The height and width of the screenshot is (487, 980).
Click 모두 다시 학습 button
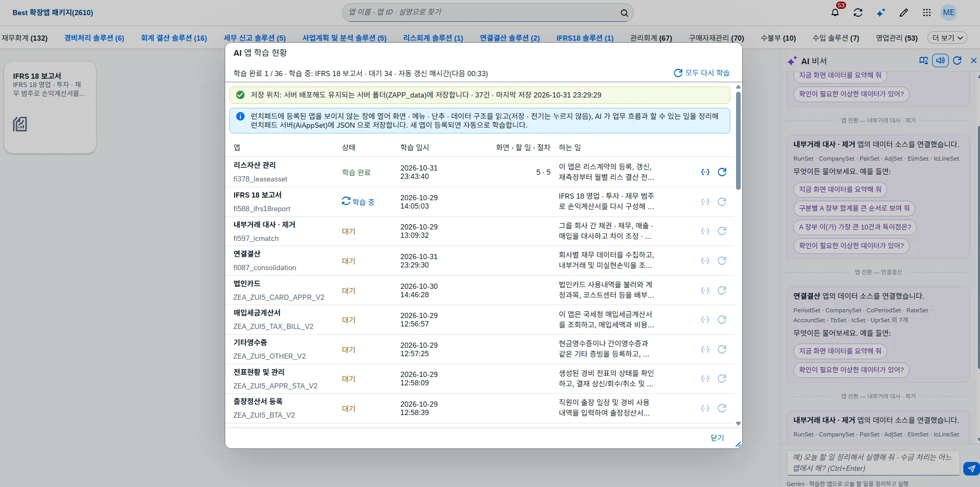[702, 73]
